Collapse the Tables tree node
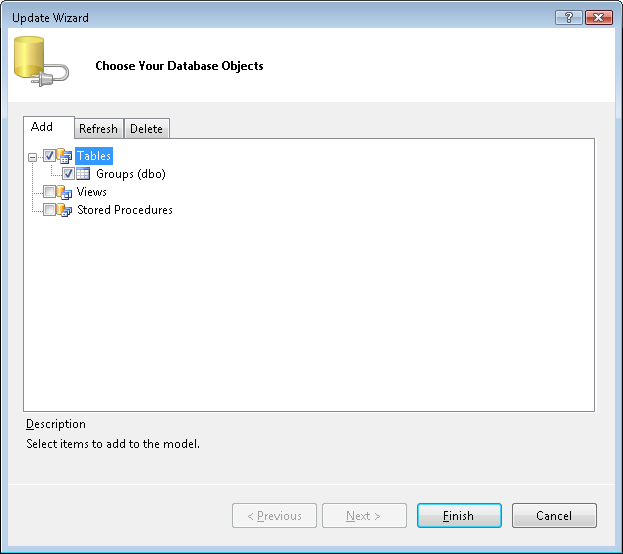This screenshot has width=623, height=554. [x=33, y=157]
